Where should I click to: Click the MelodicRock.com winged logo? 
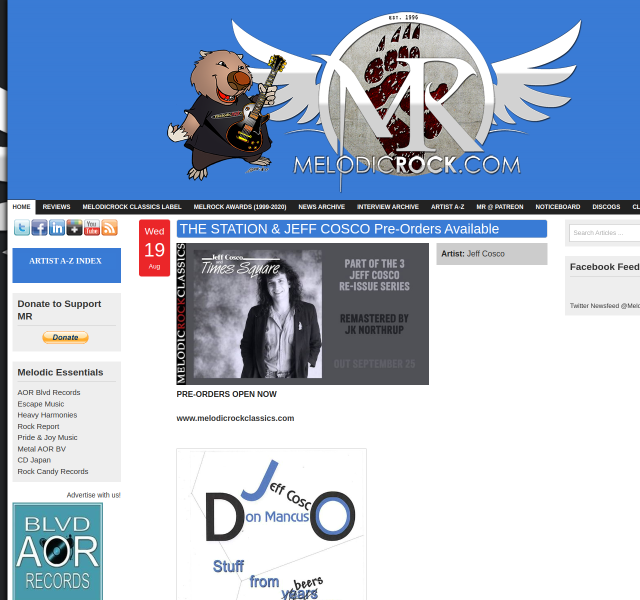[x=407, y=100]
